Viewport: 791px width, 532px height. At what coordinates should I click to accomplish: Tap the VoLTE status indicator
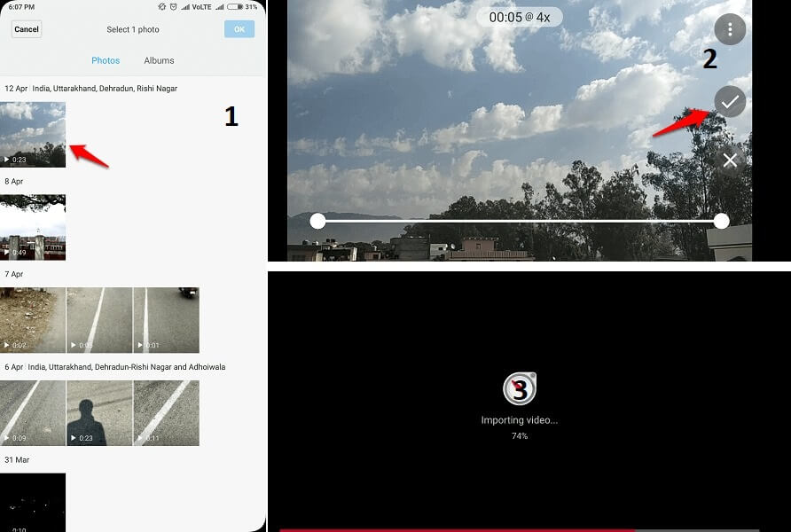pos(202,7)
